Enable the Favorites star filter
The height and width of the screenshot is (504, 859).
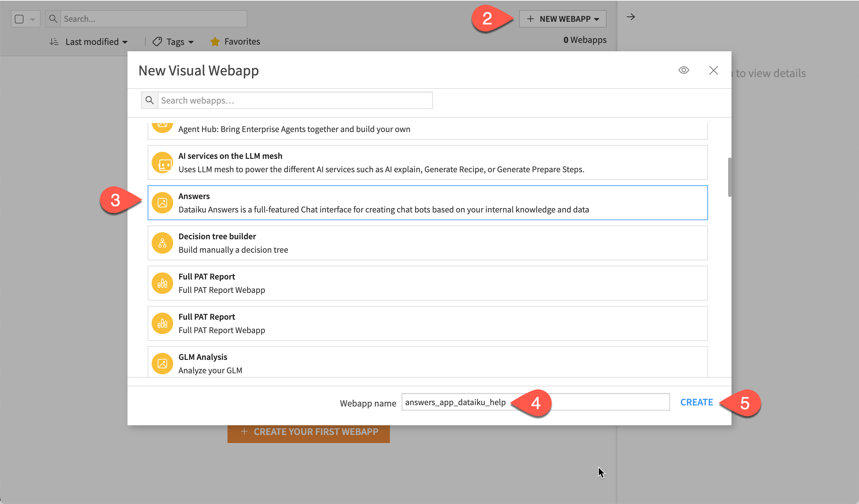pos(215,42)
